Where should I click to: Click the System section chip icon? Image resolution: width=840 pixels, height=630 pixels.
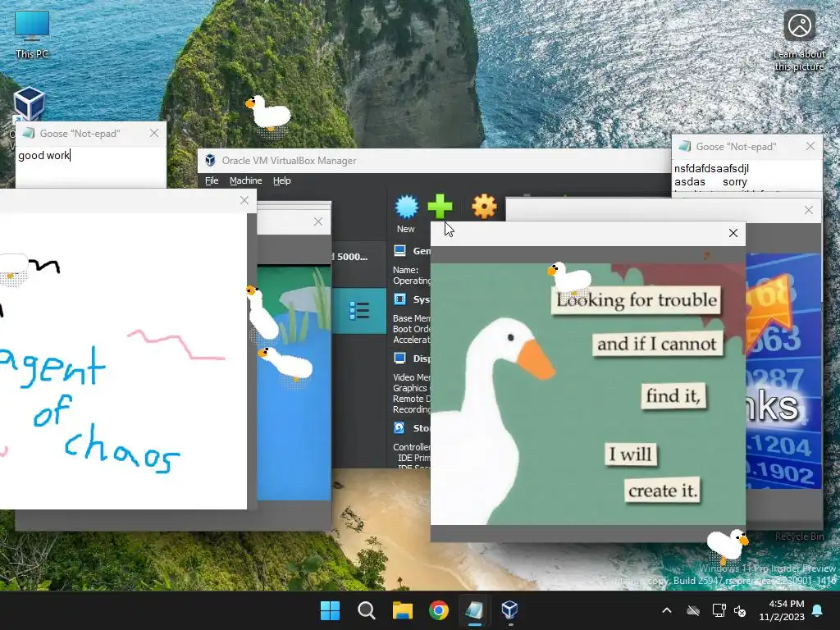tap(399, 299)
